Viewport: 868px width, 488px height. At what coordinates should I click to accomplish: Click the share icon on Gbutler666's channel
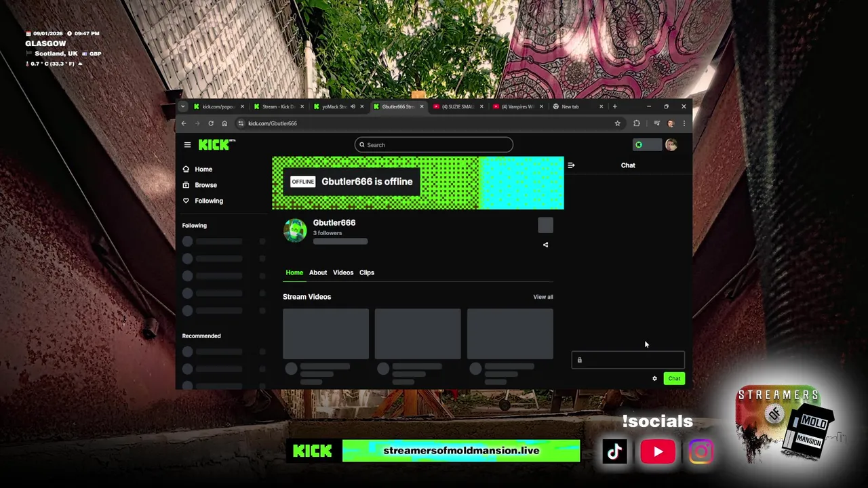pos(545,245)
